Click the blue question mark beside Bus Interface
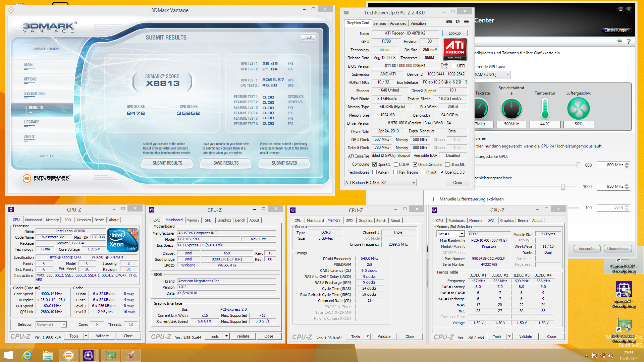This screenshot has width=644, height=362. 466,82
